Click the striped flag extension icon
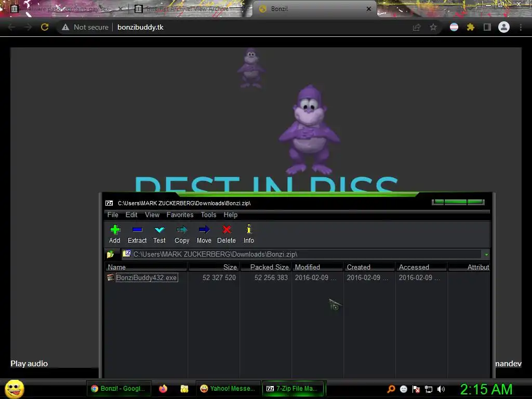Viewport: 532px width, 399px height. tap(454, 27)
